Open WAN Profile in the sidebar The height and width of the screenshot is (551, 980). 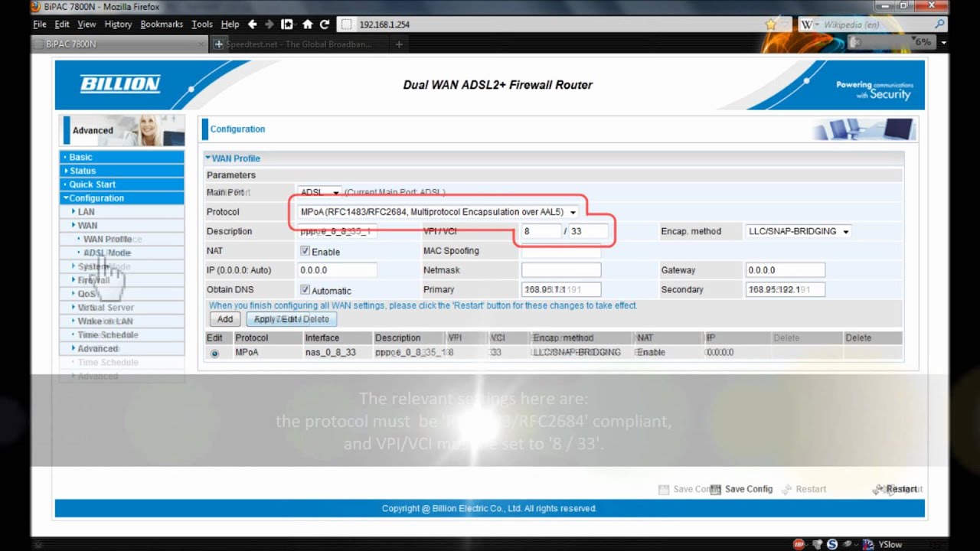tap(107, 240)
